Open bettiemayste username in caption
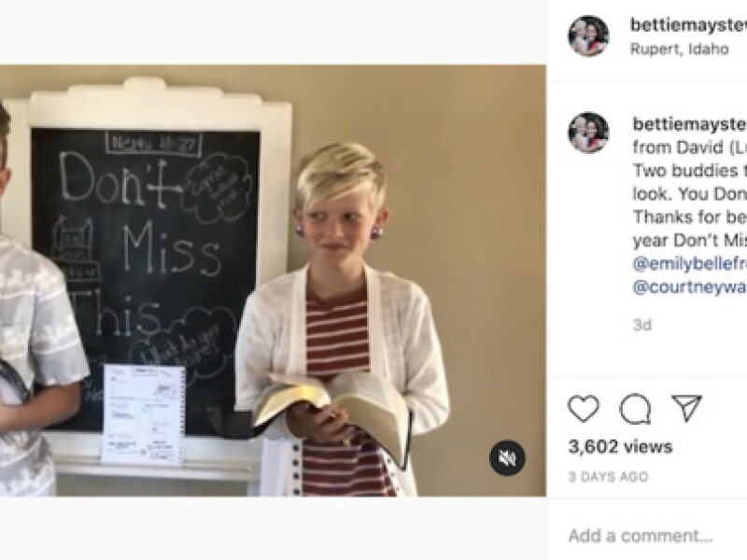747x560 pixels. click(x=689, y=124)
